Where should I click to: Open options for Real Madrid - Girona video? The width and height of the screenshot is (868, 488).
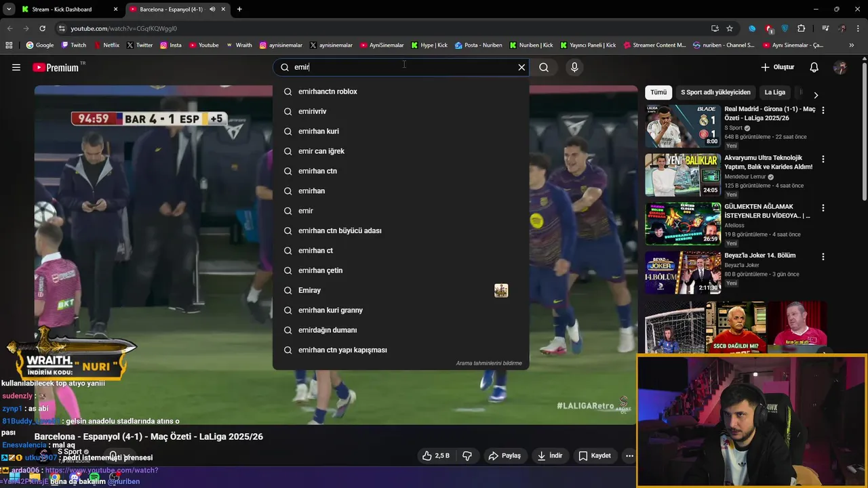coord(823,110)
